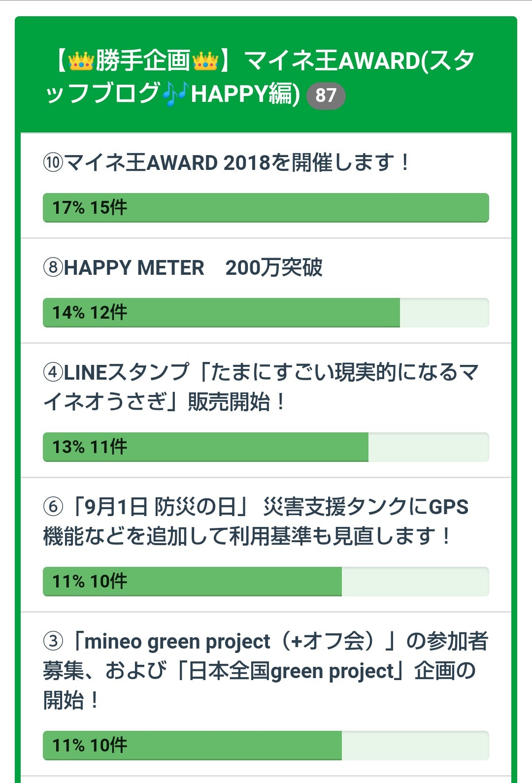Tap the '11% 10件' label under option ③
The height and width of the screenshot is (783, 532).
point(90,746)
